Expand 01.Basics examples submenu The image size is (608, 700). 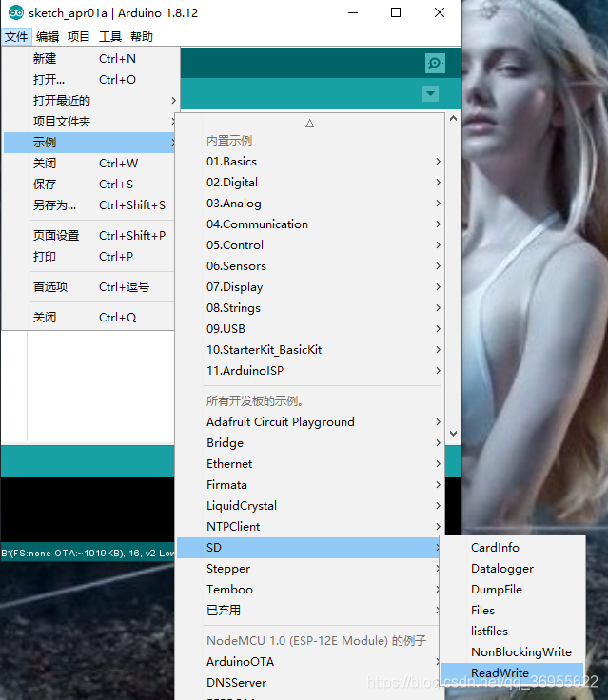pos(310,161)
